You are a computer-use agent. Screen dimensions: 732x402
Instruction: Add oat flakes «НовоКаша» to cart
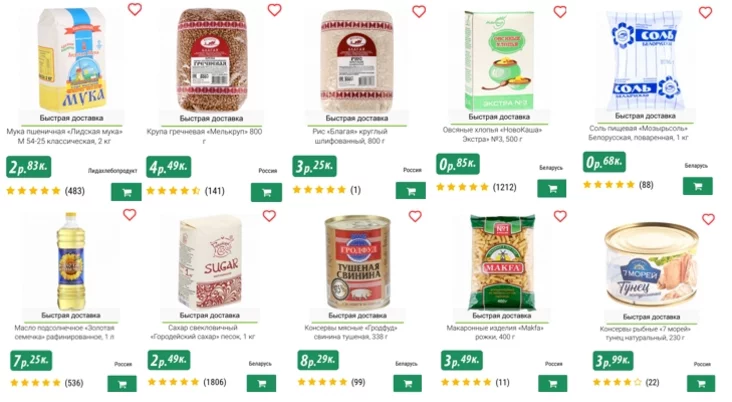click(552, 189)
